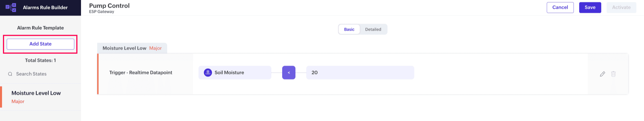Save the alarm rule

(590, 7)
